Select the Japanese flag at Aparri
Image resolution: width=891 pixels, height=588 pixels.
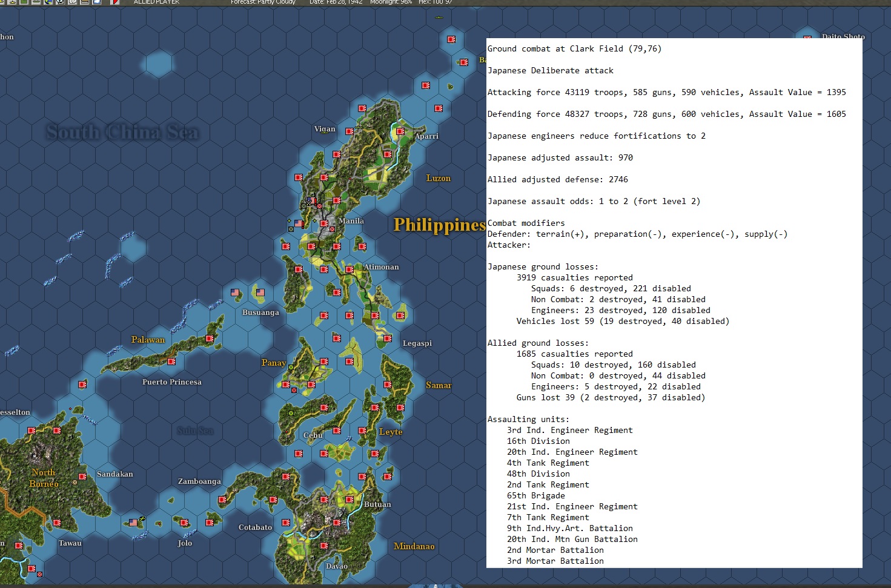click(x=400, y=131)
